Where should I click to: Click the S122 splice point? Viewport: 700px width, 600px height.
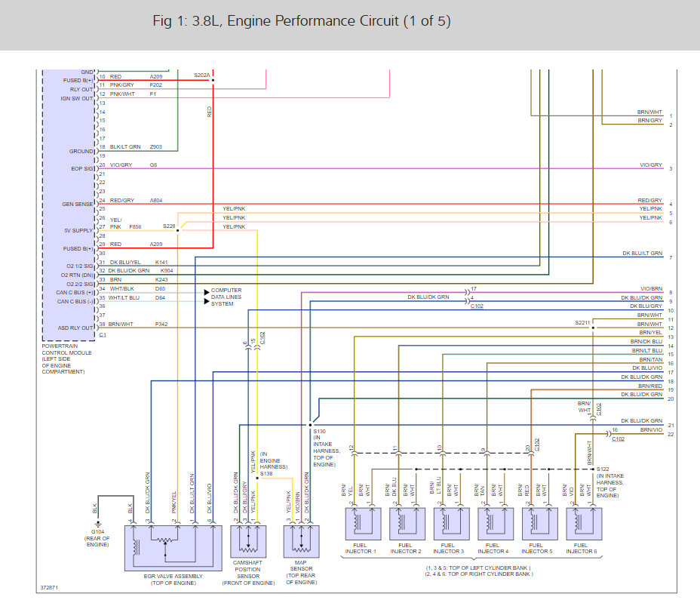[593, 469]
